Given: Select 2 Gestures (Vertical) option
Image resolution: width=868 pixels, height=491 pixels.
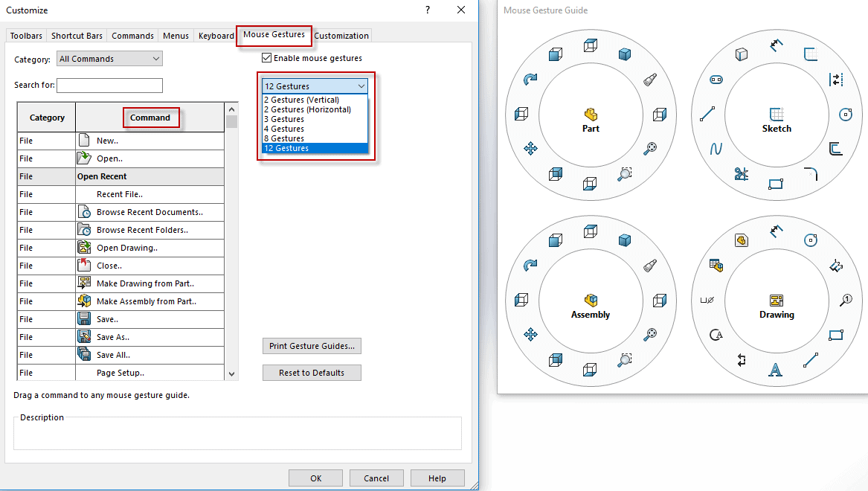Looking at the screenshot, I should click(x=301, y=100).
